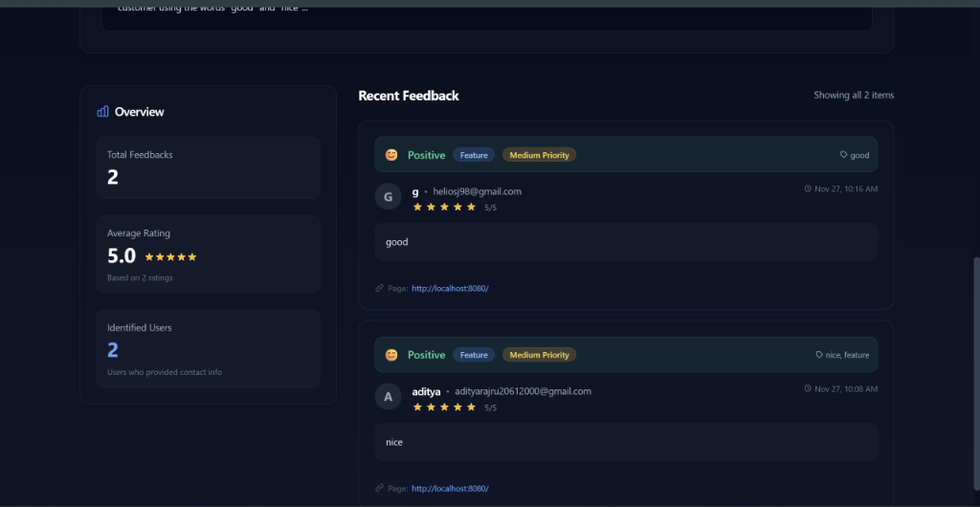
Task: Click 'Based on 2 ratings' text
Action: pyautogui.click(x=140, y=277)
